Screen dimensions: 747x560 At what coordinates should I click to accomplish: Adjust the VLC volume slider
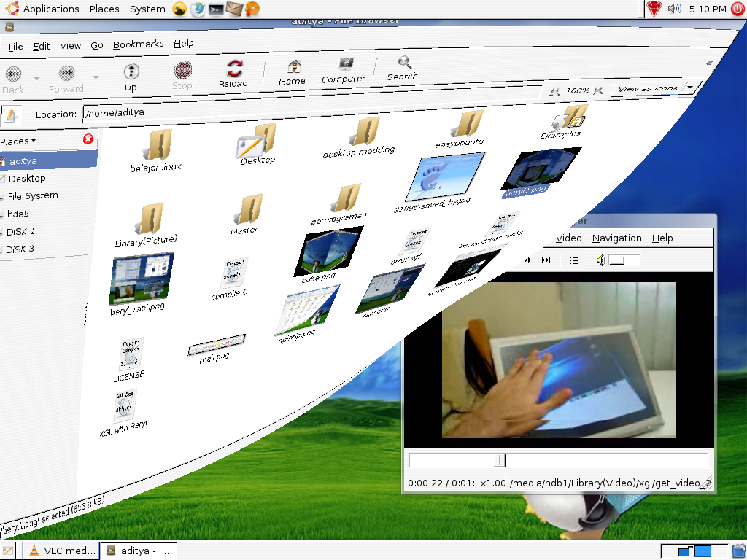pos(624,260)
